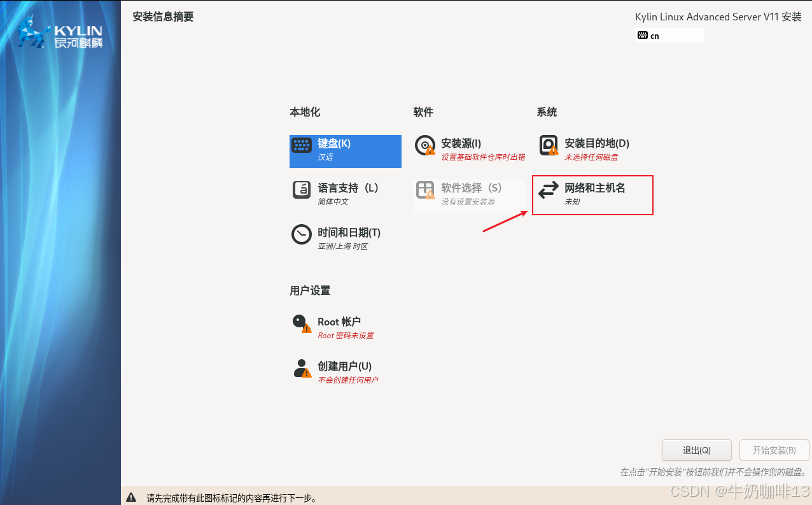Screen dimensions: 812x505
Task: Click the 未知 text under 网络和主机名
Action: (x=572, y=201)
